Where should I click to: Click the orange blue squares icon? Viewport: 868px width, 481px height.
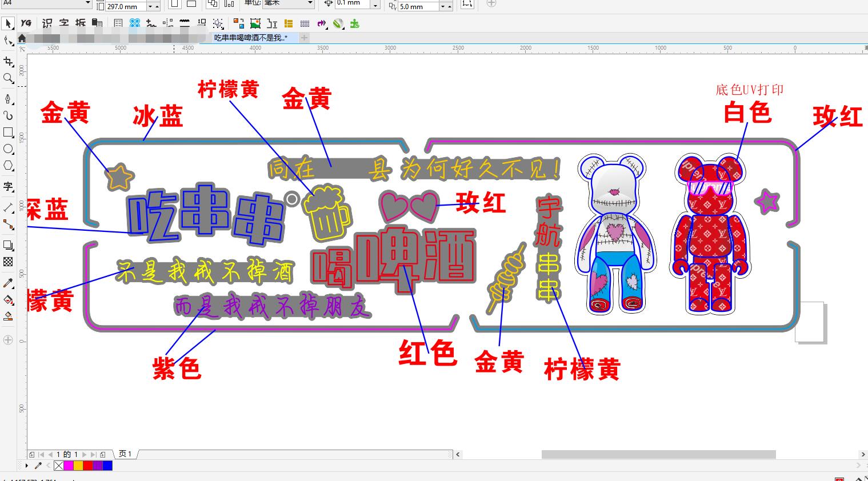239,23
